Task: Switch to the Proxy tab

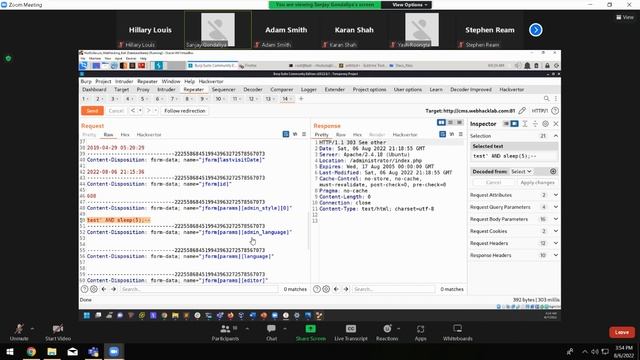Action: point(143,89)
